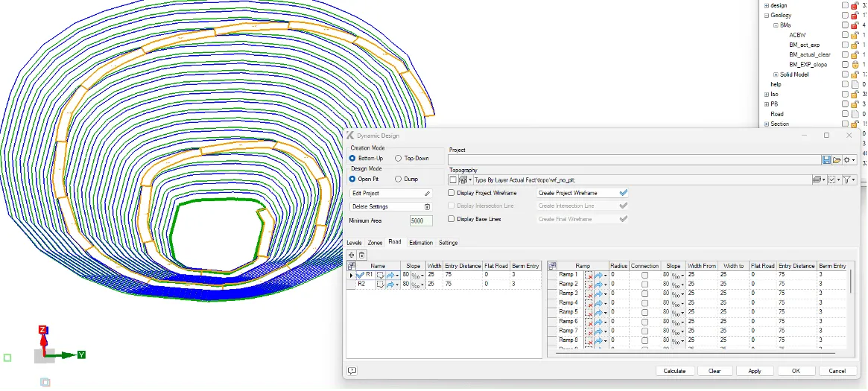Image resolution: width=868 pixels, height=391 pixels.
Task: Click the Save project floppy disk icon
Action: tap(826, 160)
